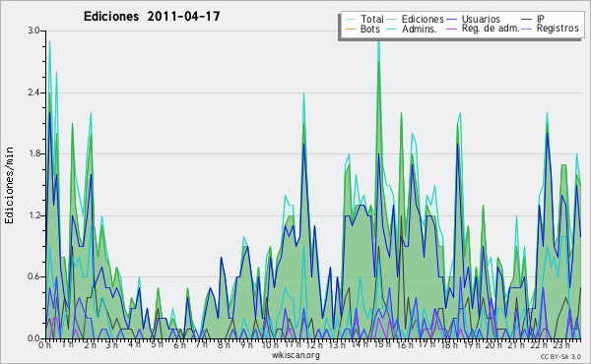Viewport: 591px width, 364px height.
Task: Select the 'Reg. de adm.' legend entry
Action: [491, 29]
